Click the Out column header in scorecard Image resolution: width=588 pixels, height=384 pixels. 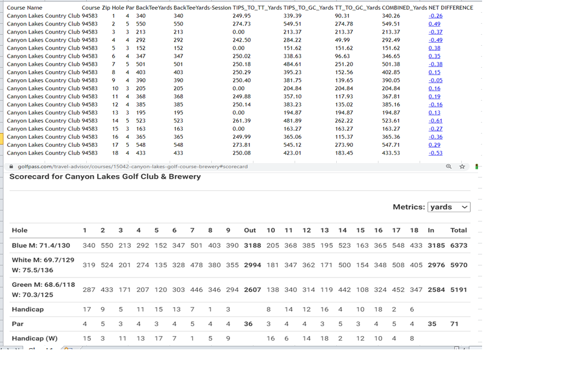250,230
